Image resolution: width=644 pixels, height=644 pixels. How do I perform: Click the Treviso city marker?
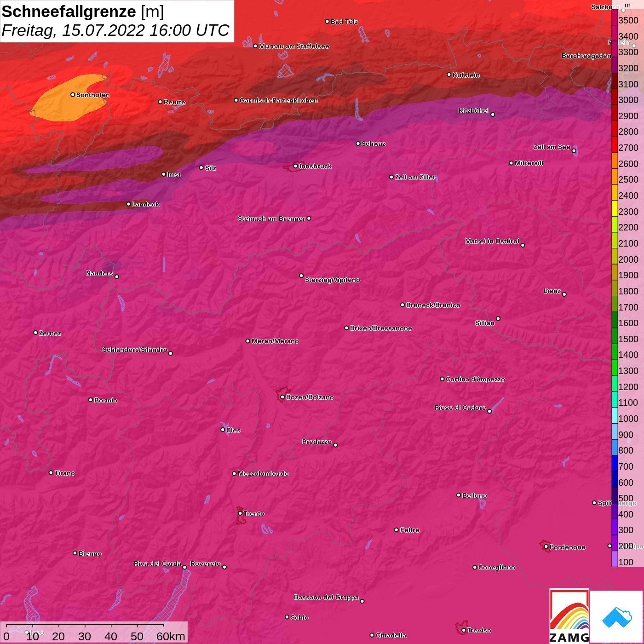[464, 630]
